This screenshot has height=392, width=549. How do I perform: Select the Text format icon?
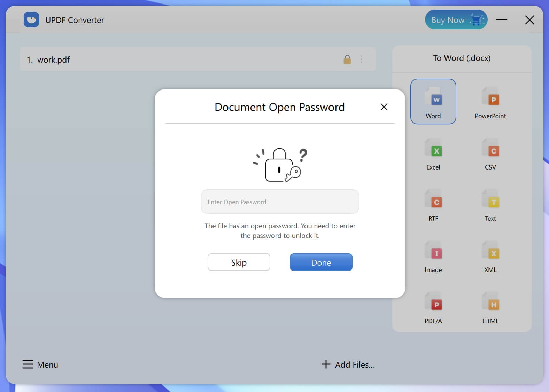(490, 204)
